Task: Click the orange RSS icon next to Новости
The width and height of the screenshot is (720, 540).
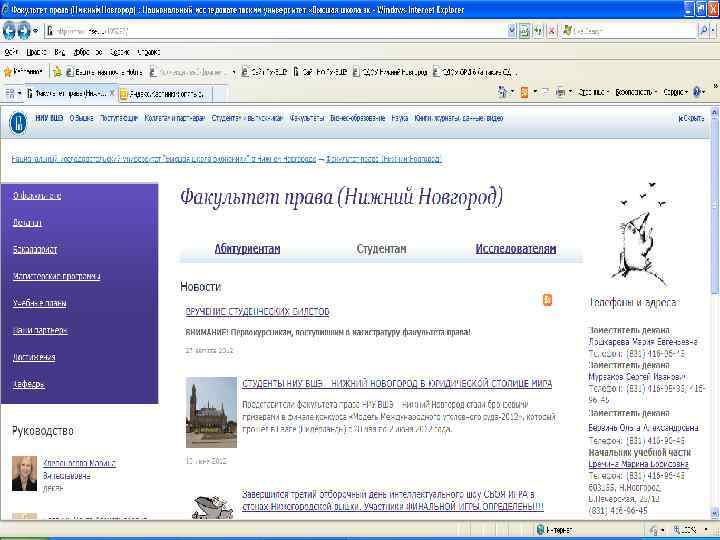Action: point(547,300)
